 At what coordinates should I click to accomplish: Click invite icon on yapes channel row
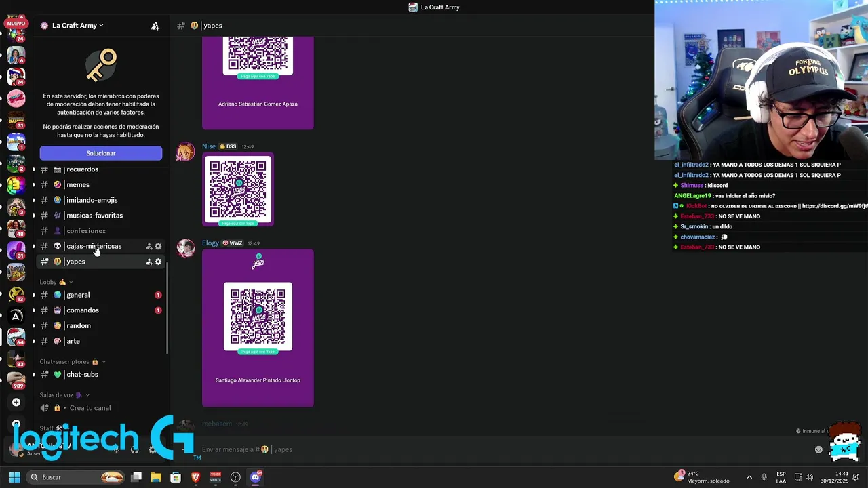(x=149, y=262)
